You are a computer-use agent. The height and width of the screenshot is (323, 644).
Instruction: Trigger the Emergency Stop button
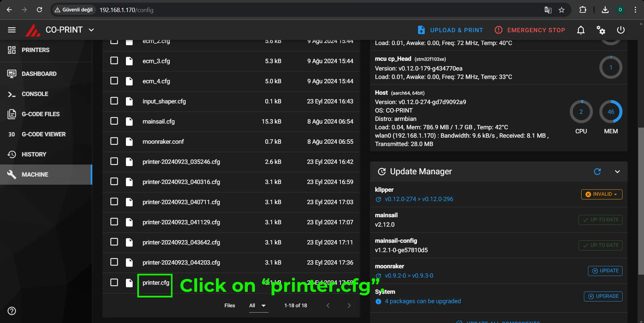coord(530,30)
